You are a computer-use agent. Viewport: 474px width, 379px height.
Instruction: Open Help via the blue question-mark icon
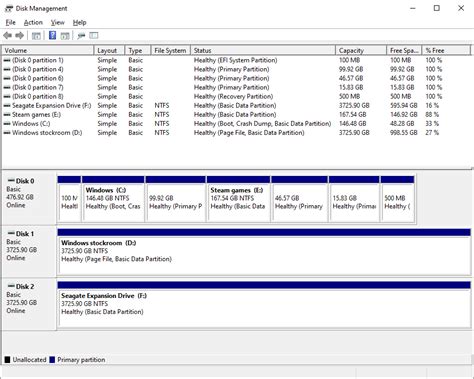coord(52,35)
